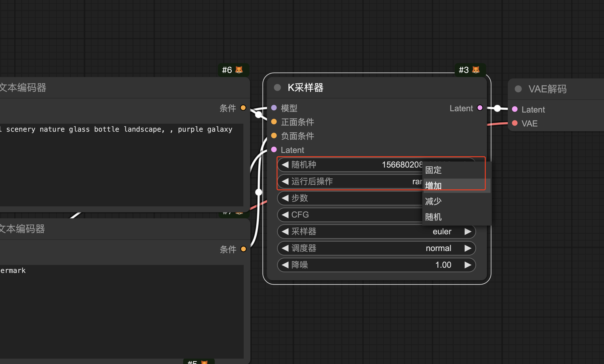Switch 采样器 to previous option with left arrow
This screenshot has width=604, height=364.
[285, 231]
